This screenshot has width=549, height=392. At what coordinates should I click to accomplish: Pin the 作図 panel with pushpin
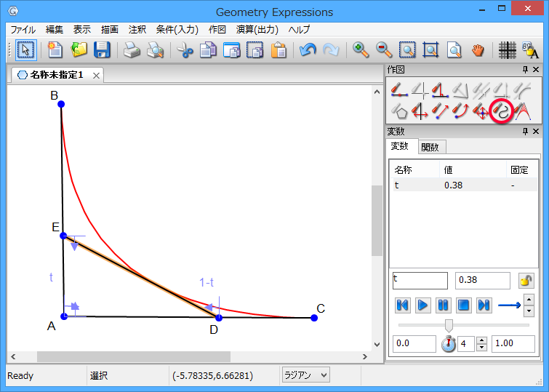coord(525,70)
